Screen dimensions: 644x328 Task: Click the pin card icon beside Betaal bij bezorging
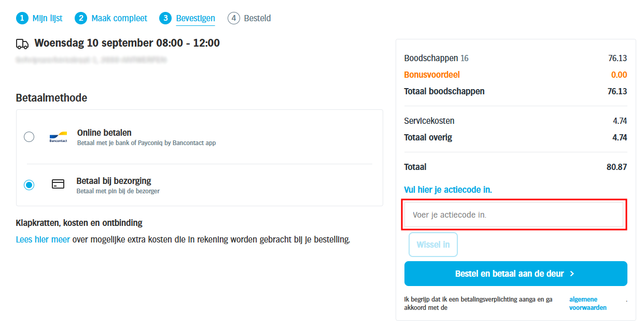pyautogui.click(x=58, y=184)
